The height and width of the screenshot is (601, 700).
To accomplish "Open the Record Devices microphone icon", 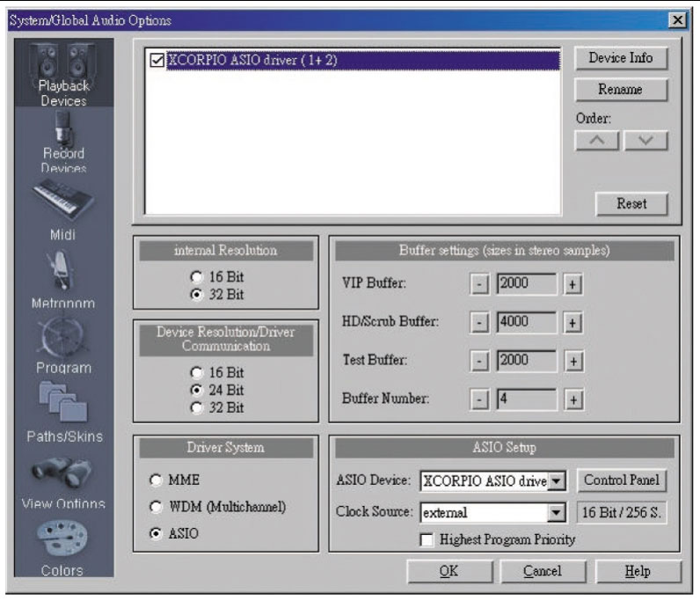I will [x=63, y=128].
